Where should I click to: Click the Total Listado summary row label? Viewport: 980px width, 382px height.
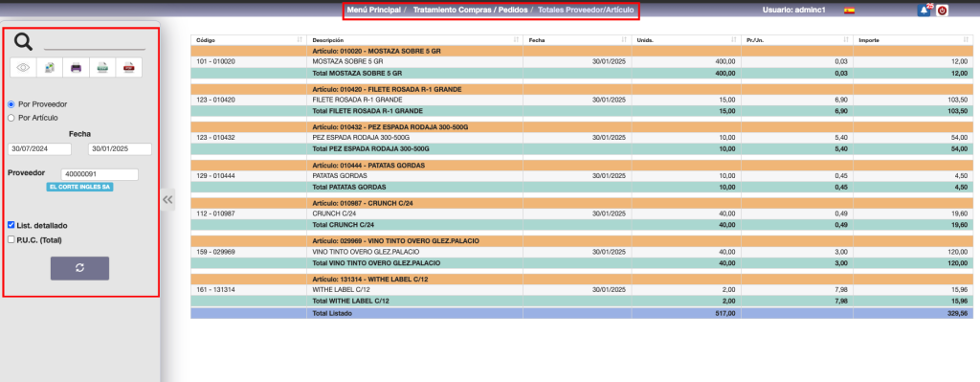331,313
